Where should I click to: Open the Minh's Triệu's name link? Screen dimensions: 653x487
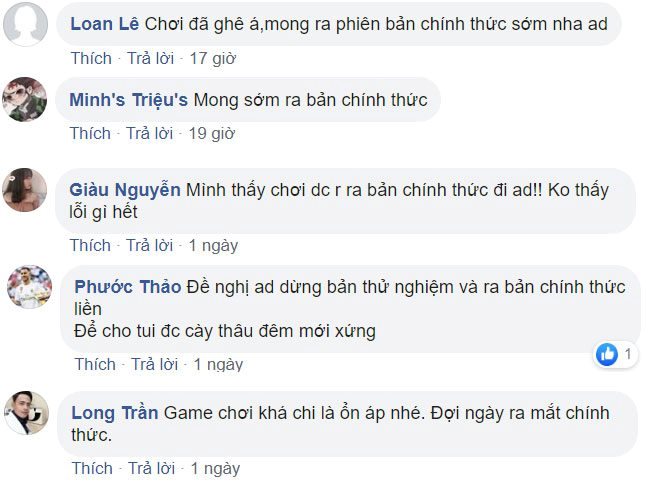coord(129,99)
